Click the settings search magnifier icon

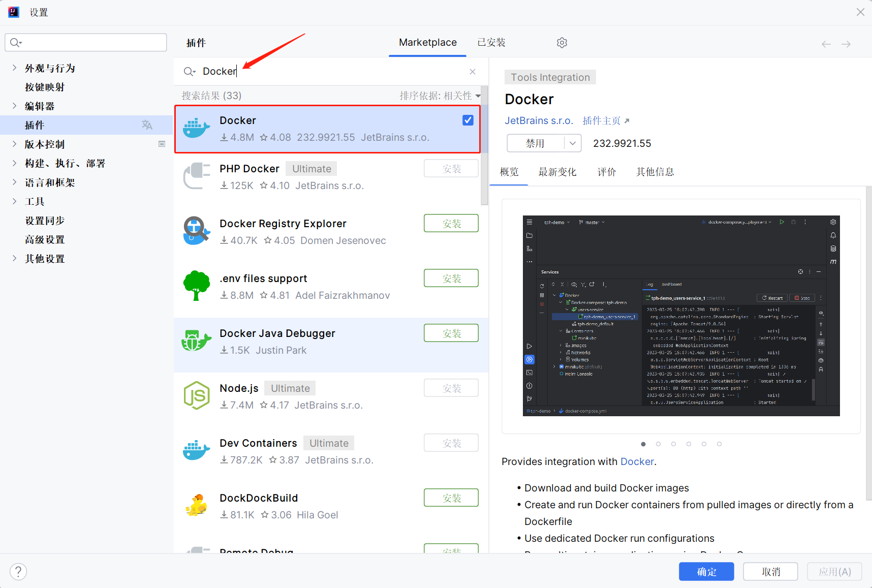pos(16,43)
